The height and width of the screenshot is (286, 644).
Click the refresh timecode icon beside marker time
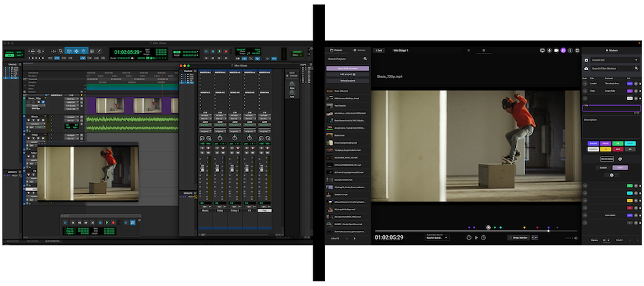click(620, 159)
